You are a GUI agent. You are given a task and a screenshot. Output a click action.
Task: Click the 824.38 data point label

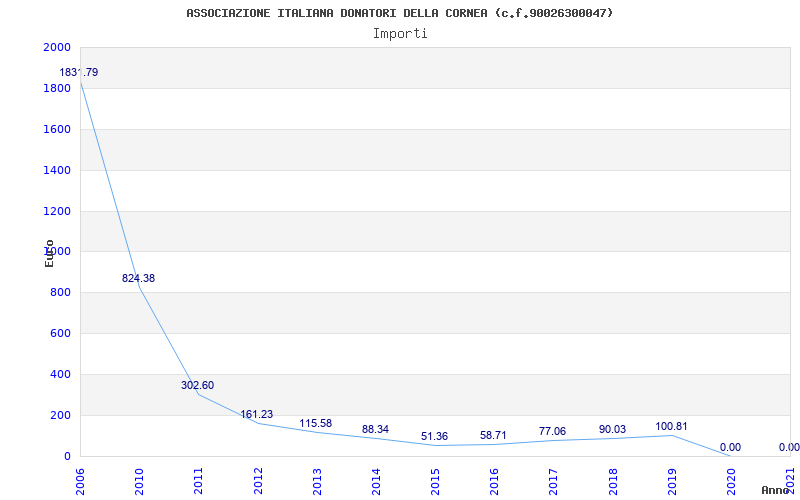138,278
